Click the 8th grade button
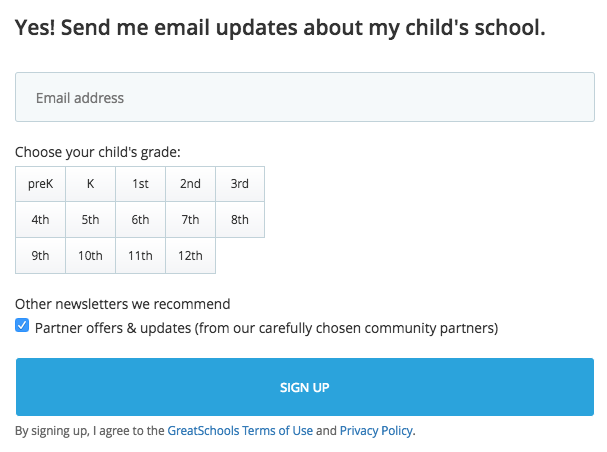 click(240, 220)
